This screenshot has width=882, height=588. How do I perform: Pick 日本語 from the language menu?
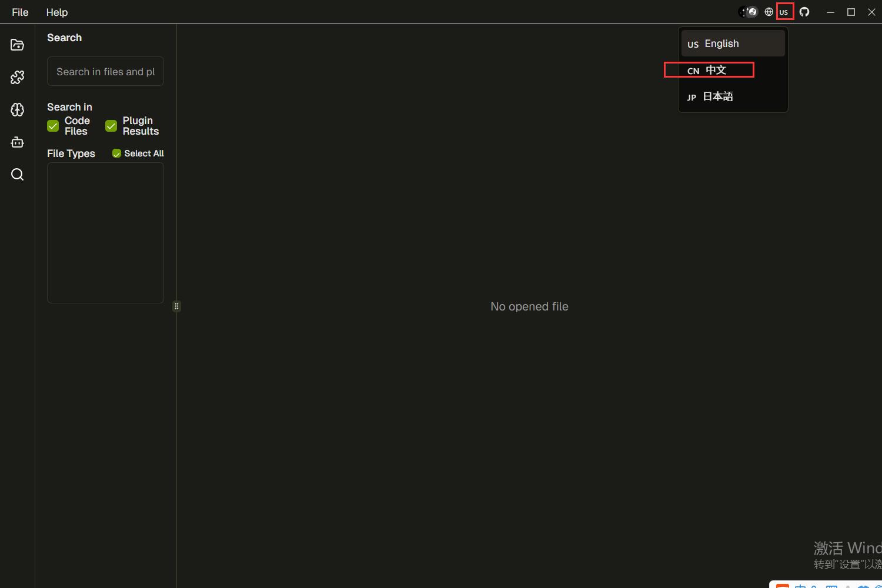tap(717, 96)
